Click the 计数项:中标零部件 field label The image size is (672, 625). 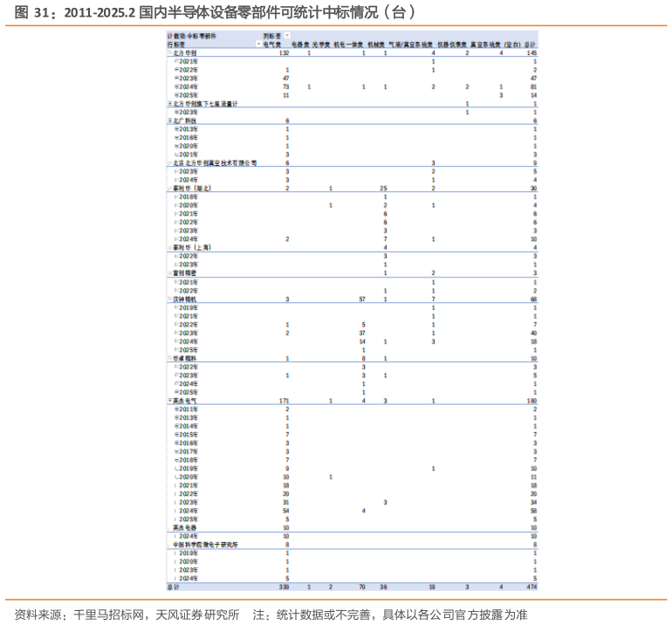(192, 36)
